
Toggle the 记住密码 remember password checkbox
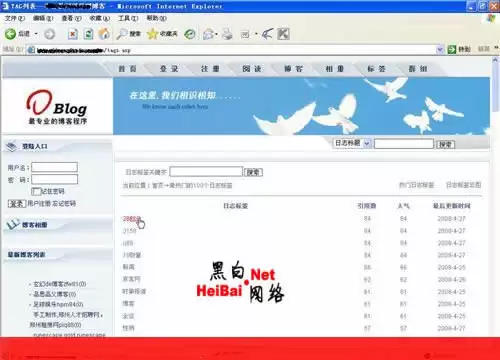pos(35,191)
